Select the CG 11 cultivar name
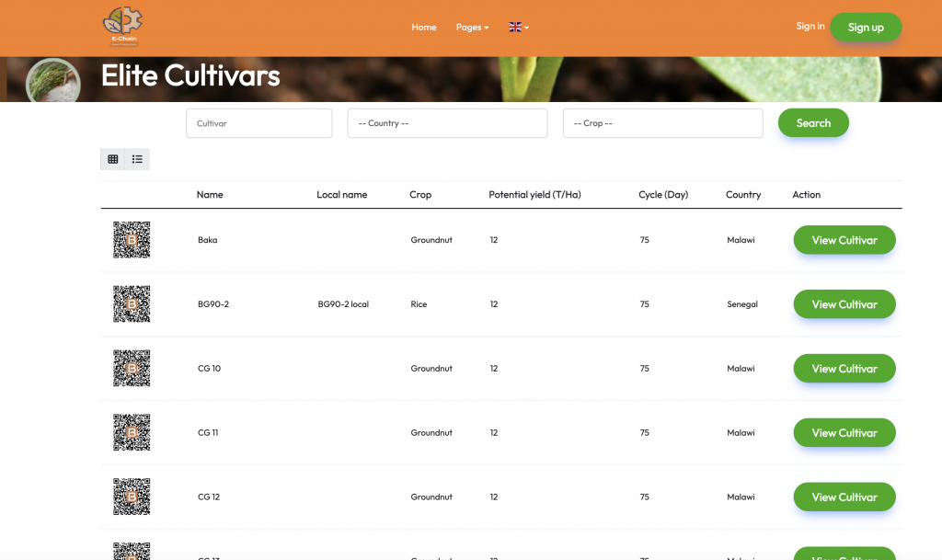Screen dimensions: 942x560 (x=208, y=433)
